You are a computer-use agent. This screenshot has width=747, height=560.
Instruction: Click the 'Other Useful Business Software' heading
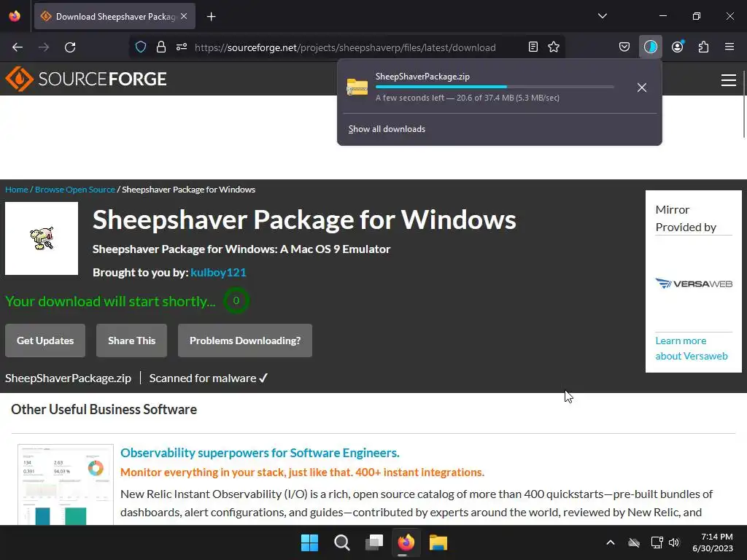tap(104, 410)
